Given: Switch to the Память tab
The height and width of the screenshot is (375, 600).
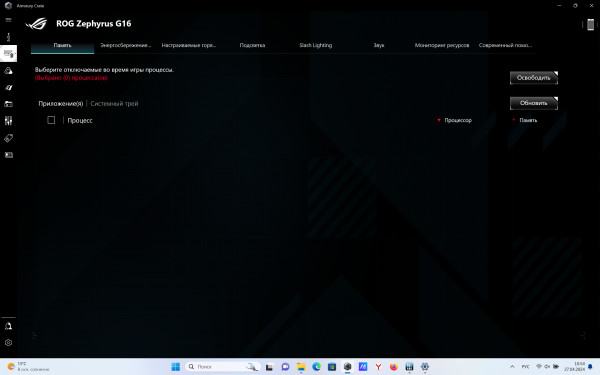Looking at the screenshot, I should [62, 45].
